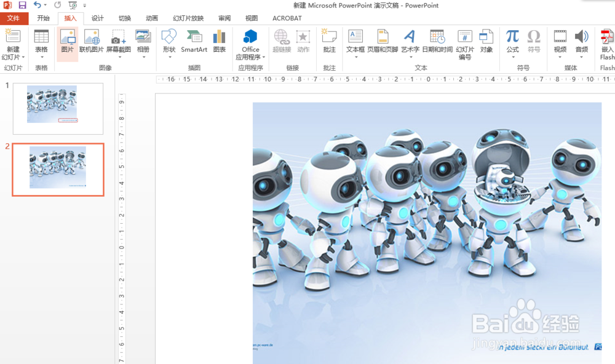The image size is (615, 364).
Task: Select slide 1 thumbnail
Action: [x=58, y=109]
